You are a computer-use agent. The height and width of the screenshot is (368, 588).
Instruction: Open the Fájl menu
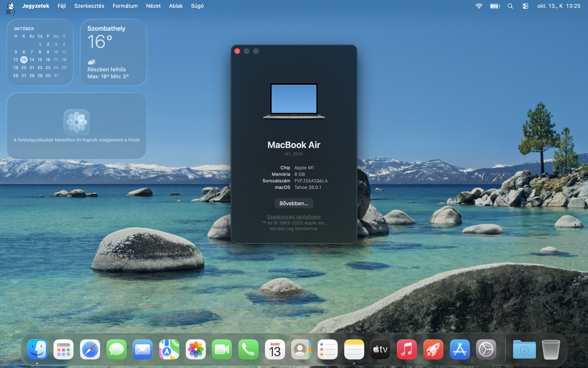pos(62,6)
